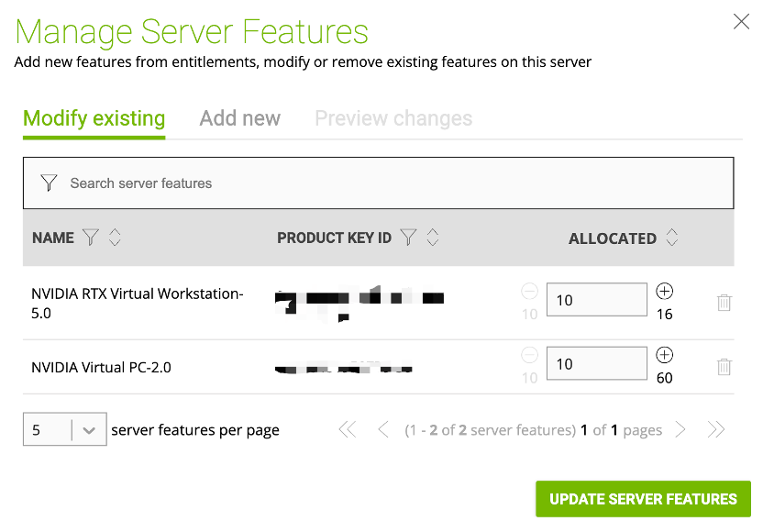
Task: Go to the last page of features
Action: point(716,430)
